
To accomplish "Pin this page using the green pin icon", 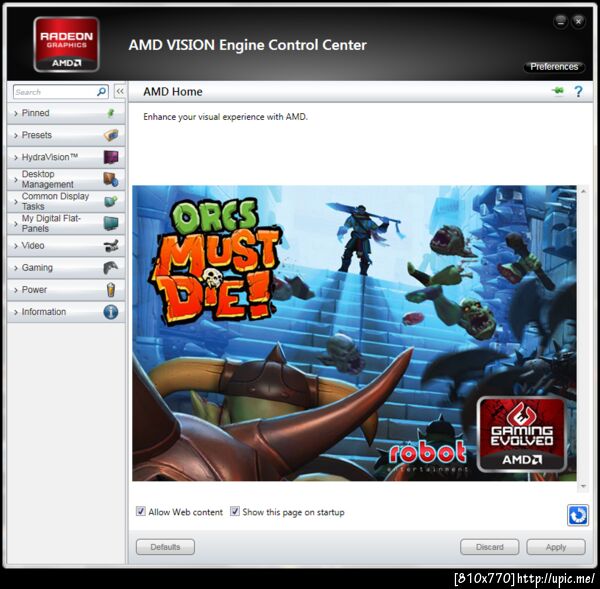I will click(558, 91).
